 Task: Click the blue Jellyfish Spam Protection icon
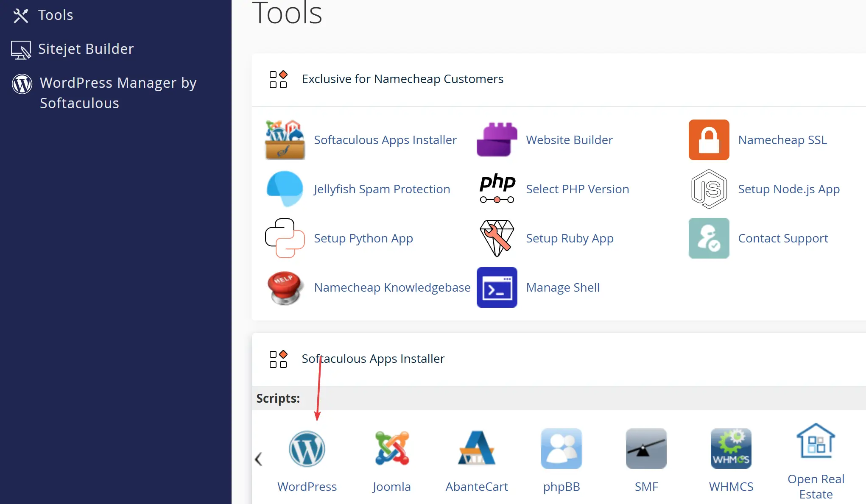[x=285, y=189]
